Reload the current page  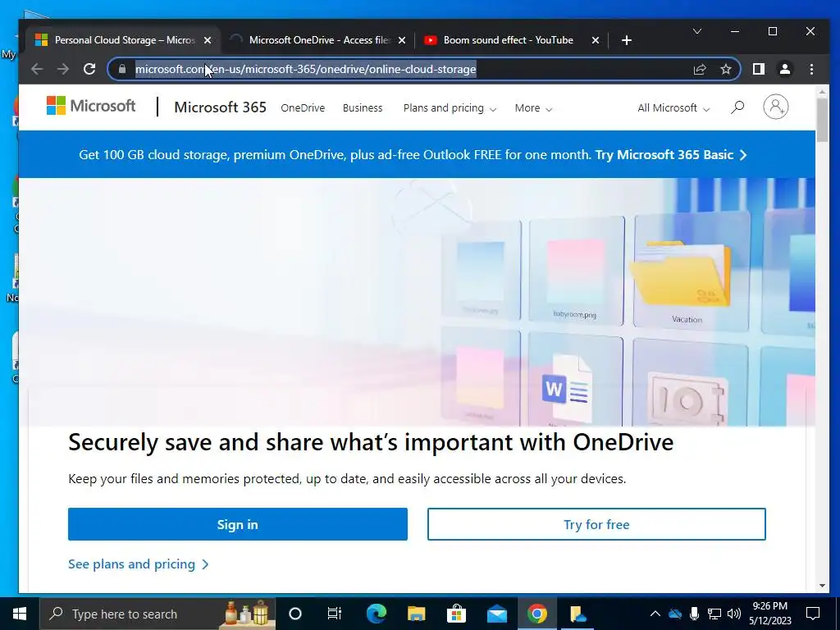click(89, 69)
